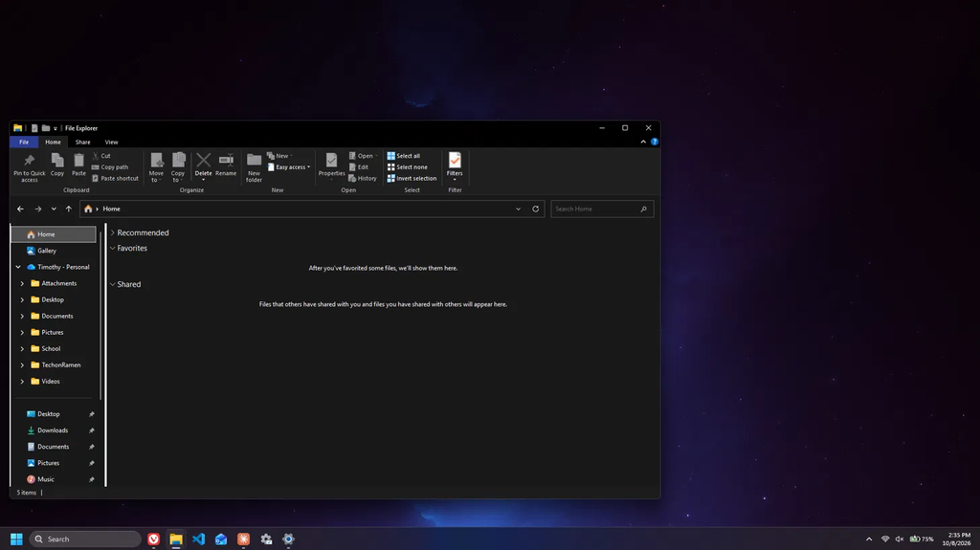Select Home in navigation pane
The width and height of the screenshot is (980, 550).
point(54,234)
